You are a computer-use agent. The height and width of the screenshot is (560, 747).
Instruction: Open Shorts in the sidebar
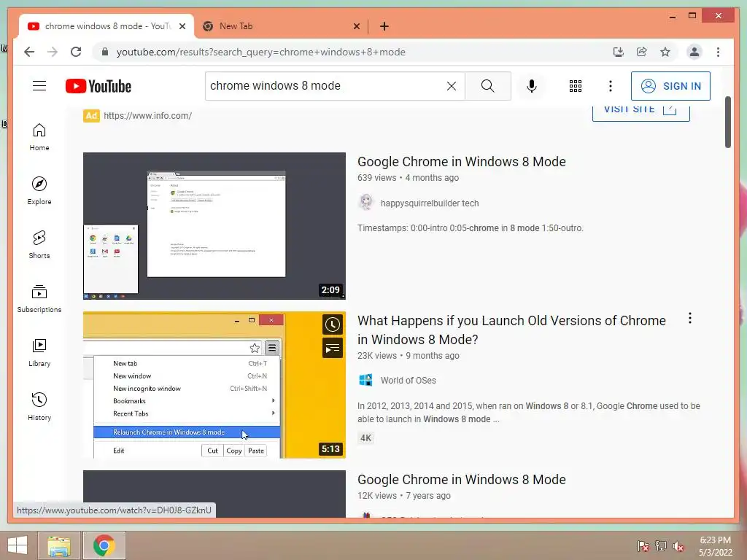point(39,245)
